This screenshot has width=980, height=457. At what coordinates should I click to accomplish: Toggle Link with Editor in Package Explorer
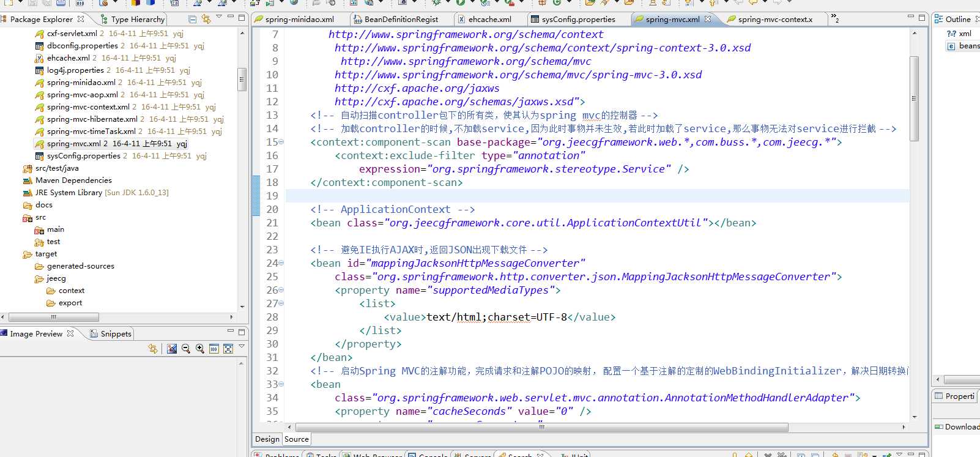206,19
